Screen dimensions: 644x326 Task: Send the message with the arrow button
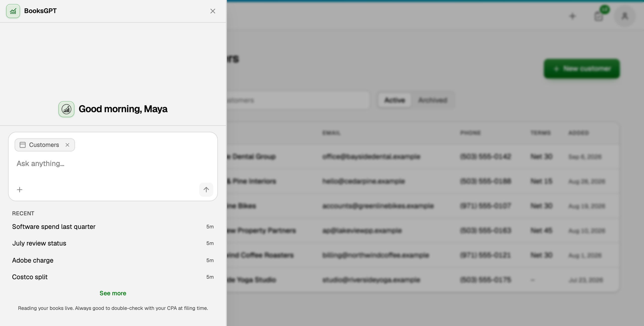[206, 190]
